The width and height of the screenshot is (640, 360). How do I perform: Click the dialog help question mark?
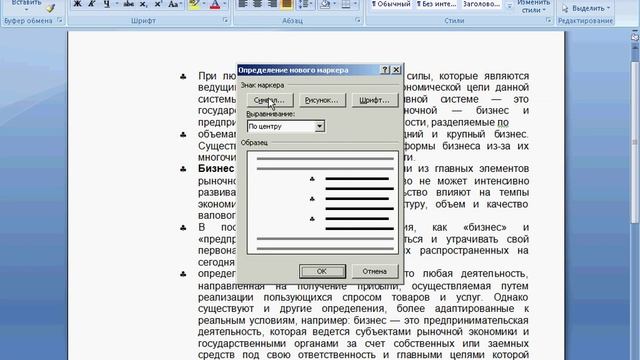click(x=385, y=70)
